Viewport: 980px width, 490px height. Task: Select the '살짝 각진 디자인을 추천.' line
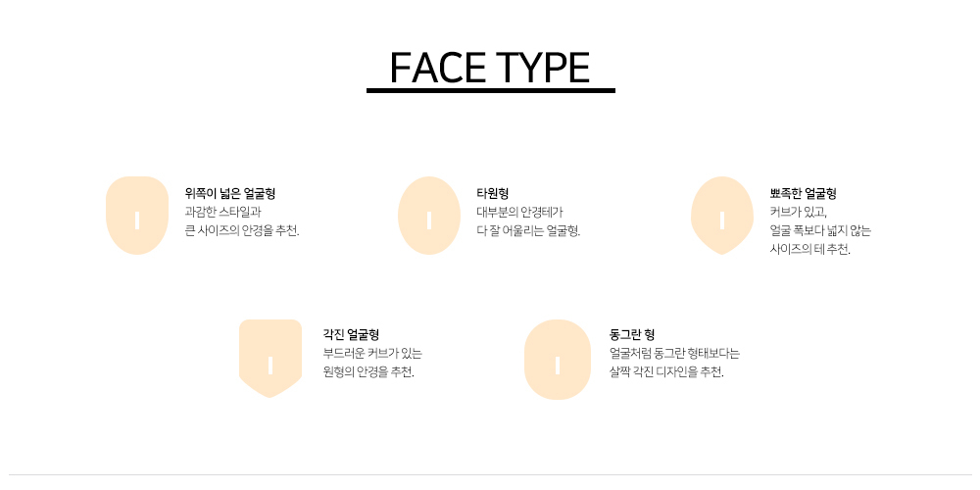[x=666, y=372]
